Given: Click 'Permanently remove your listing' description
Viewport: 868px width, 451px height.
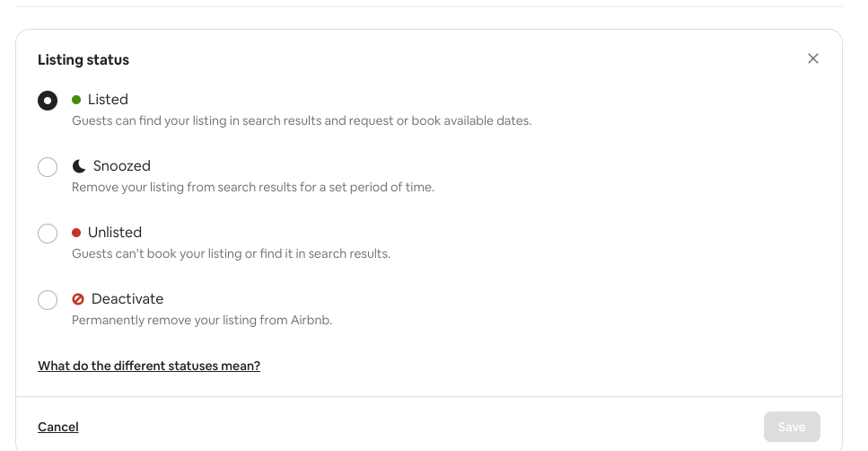Looking at the screenshot, I should click(202, 320).
